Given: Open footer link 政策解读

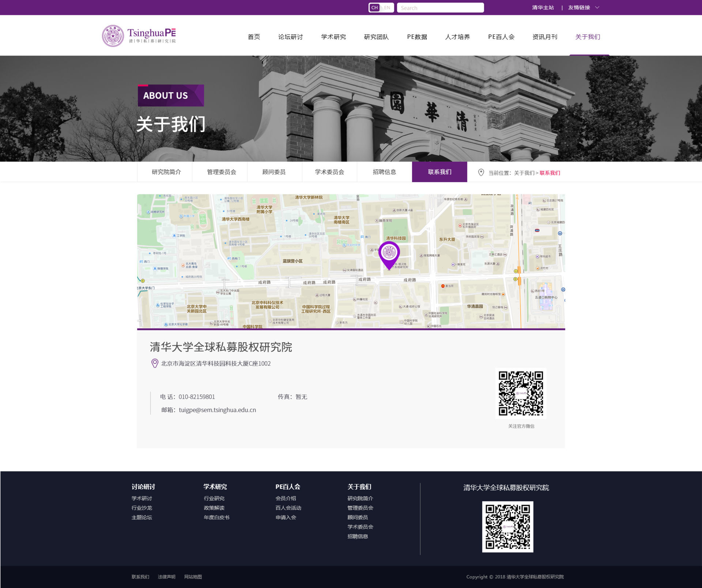Looking at the screenshot, I should (214, 508).
